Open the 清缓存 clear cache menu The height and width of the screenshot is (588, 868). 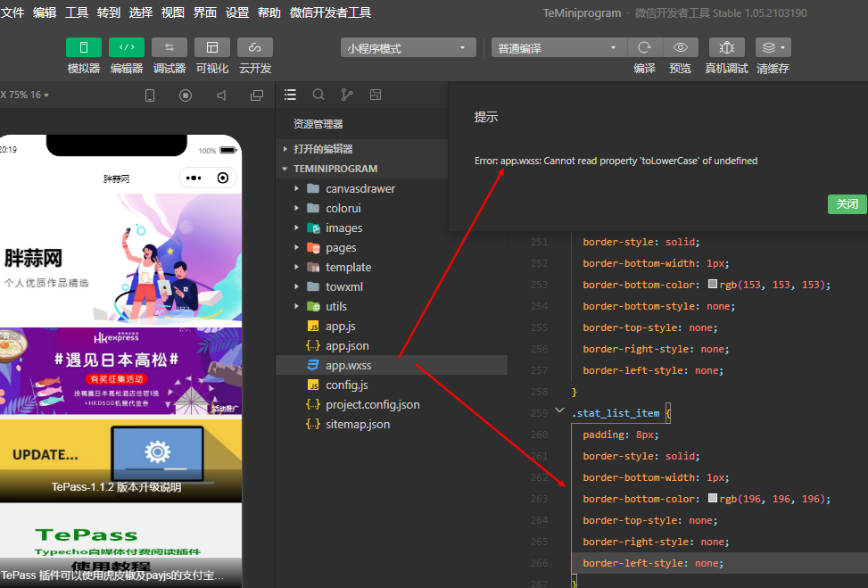pos(773,47)
